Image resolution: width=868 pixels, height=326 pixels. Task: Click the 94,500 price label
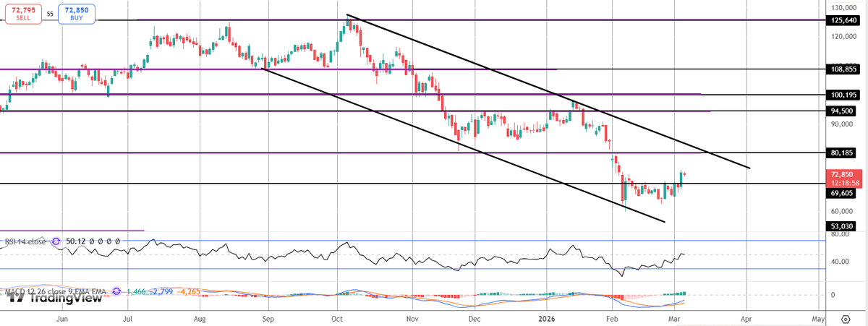pyautogui.click(x=840, y=111)
